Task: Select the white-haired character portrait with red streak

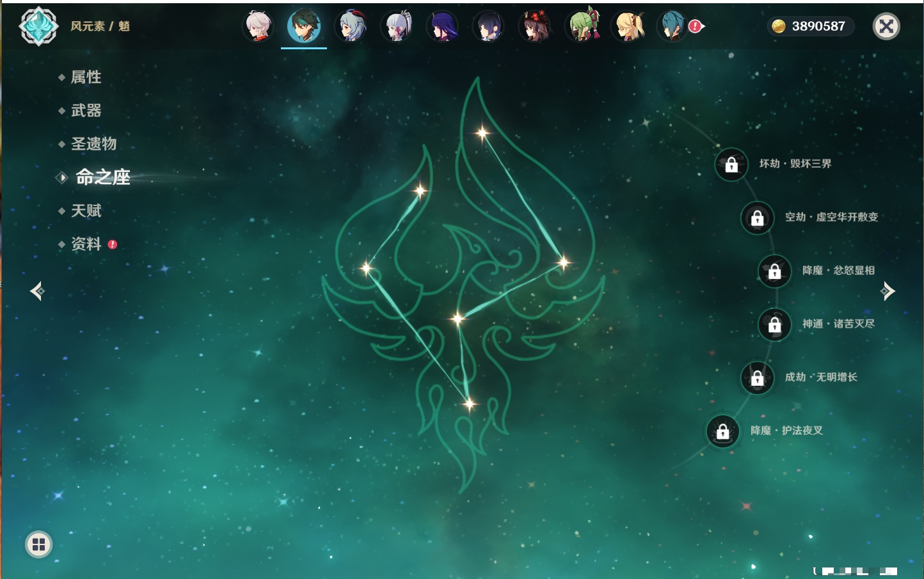Action: click(x=259, y=26)
